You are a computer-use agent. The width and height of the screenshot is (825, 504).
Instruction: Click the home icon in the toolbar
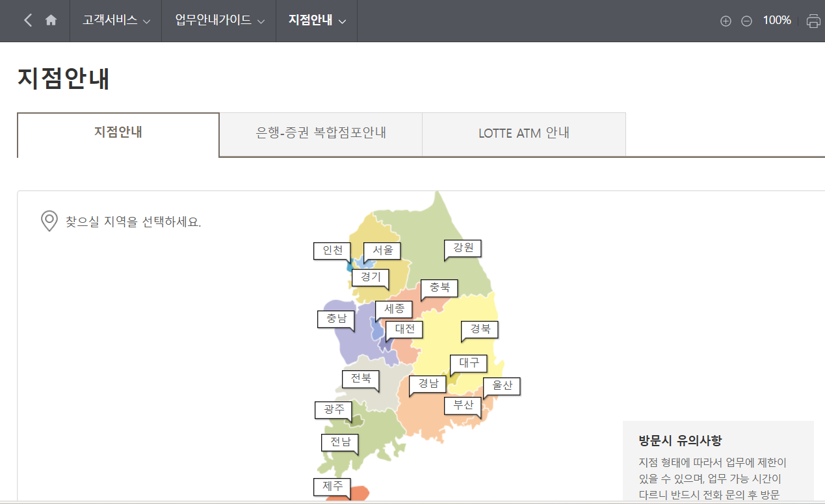click(51, 20)
